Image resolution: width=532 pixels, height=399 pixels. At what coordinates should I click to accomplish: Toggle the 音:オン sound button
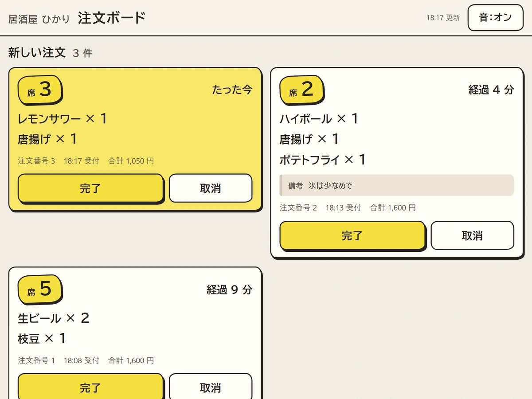click(496, 18)
